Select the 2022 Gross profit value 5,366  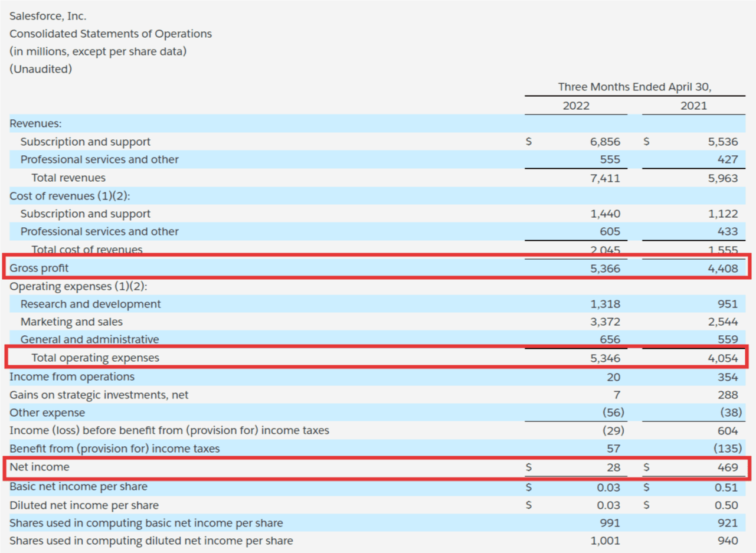click(x=605, y=268)
